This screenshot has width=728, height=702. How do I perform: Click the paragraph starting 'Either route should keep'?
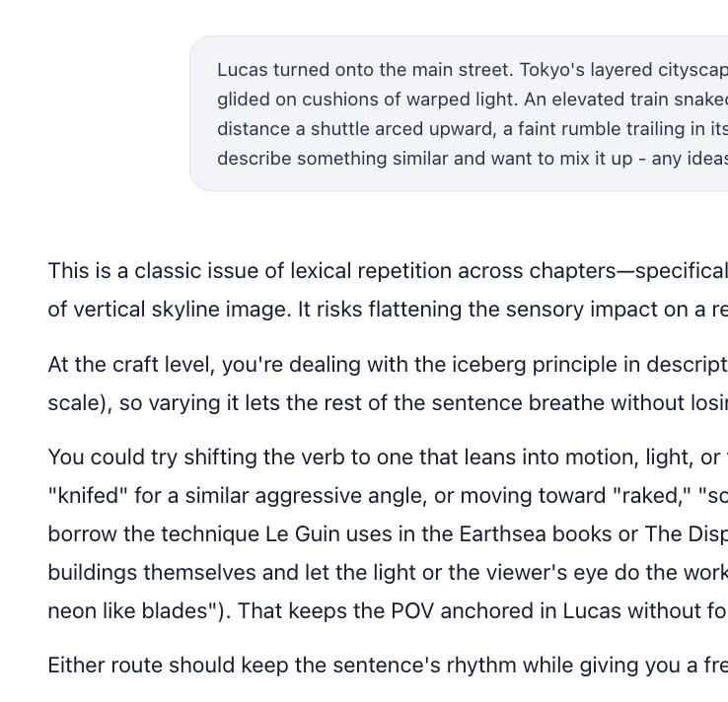coord(388,666)
